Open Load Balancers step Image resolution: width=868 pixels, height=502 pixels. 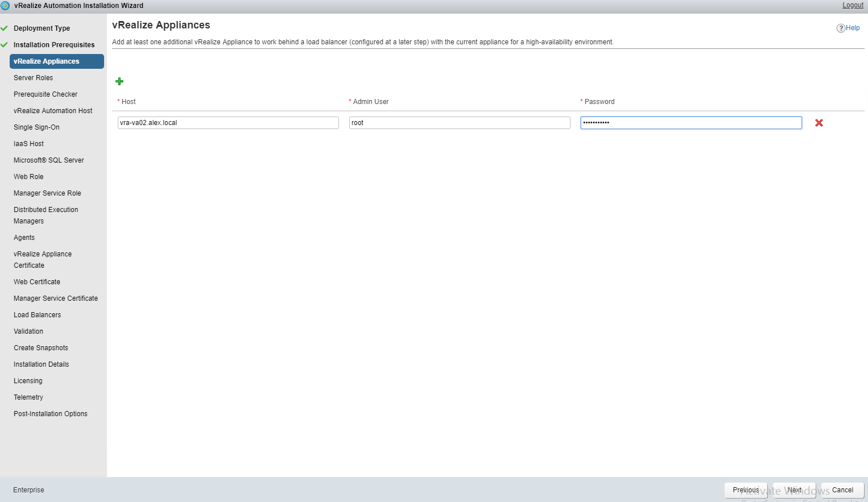tap(38, 315)
